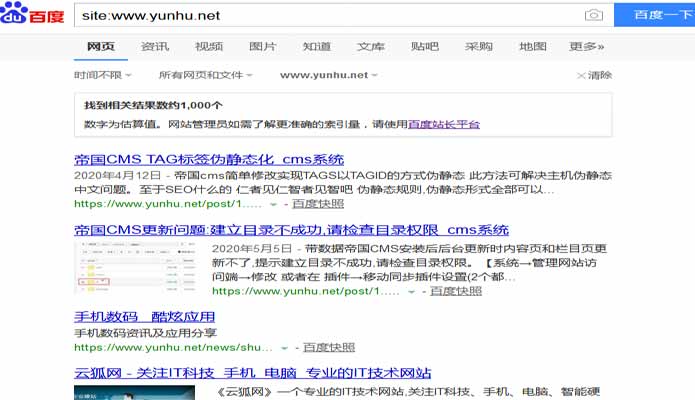Click the green URL under the 建立目录不成功 result

pos(306,291)
